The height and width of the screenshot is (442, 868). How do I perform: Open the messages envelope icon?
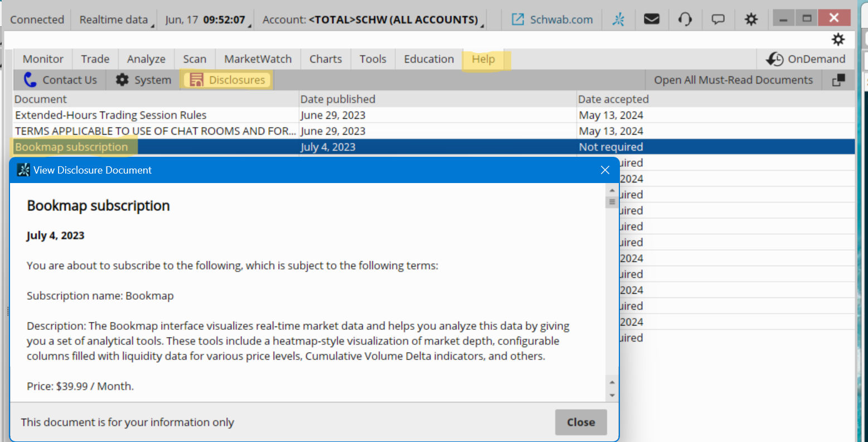(652, 20)
